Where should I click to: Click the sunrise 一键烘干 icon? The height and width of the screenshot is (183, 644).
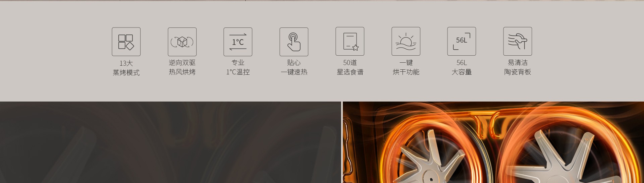[x=406, y=41]
